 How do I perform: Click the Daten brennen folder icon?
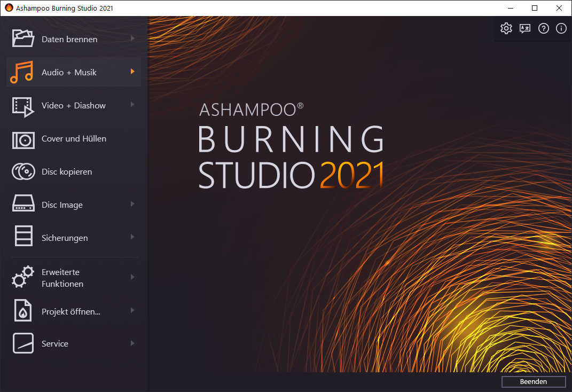tap(23, 38)
